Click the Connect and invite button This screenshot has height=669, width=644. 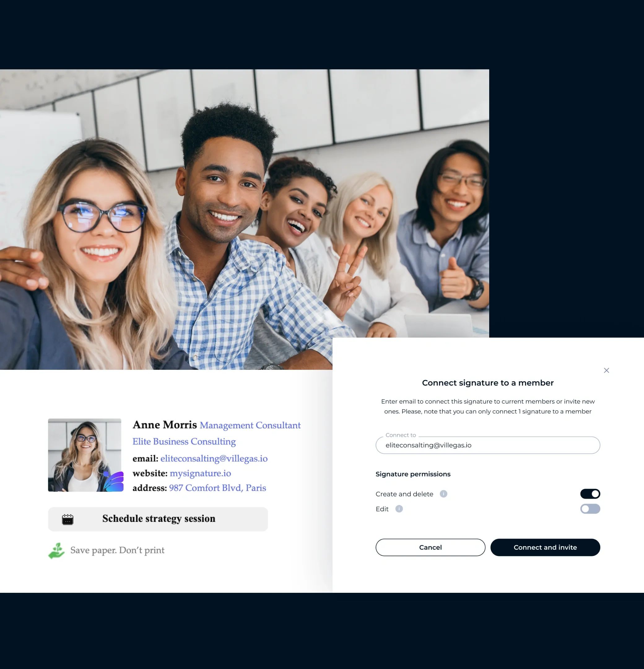coord(545,547)
